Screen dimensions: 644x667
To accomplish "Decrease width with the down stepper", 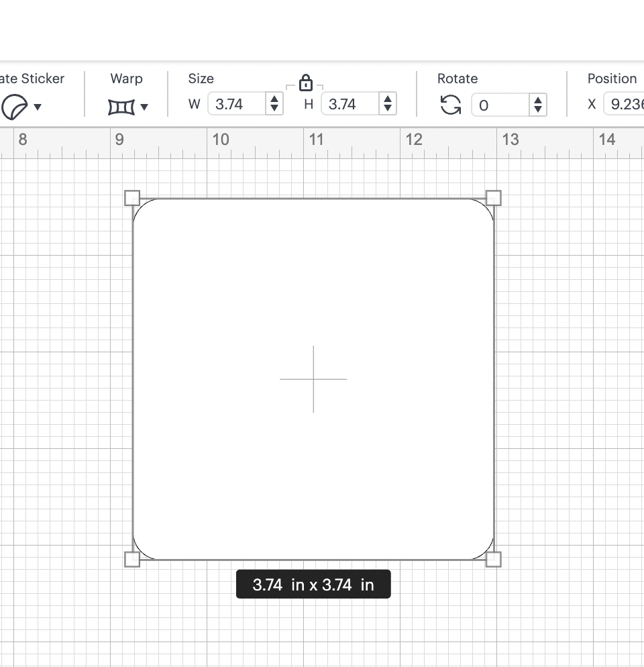I will pyautogui.click(x=274, y=109).
